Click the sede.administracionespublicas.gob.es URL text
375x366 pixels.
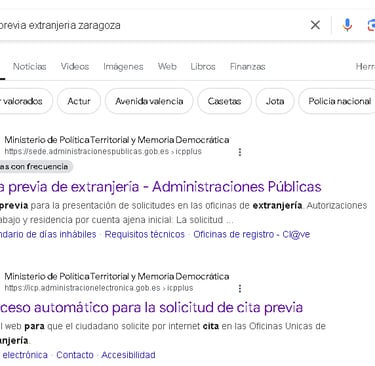pos(103,151)
